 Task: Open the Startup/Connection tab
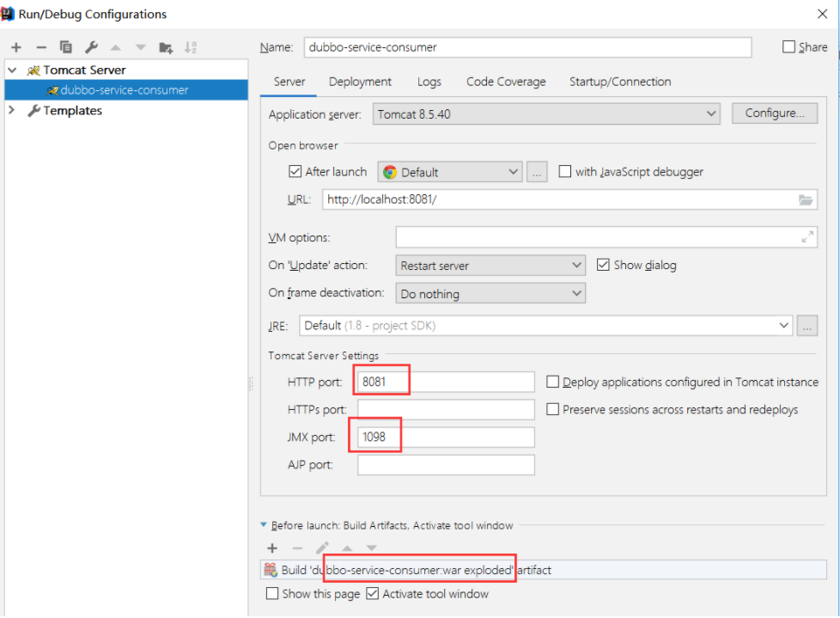620,82
